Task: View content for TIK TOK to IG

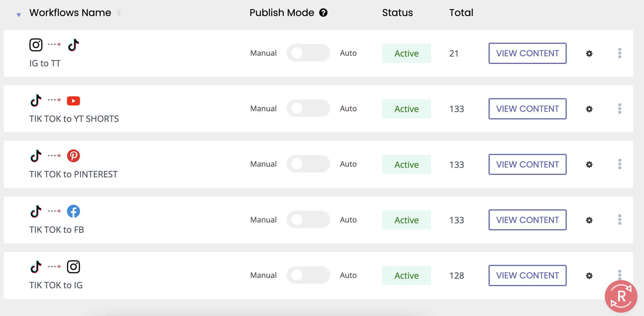Action: pyautogui.click(x=527, y=275)
